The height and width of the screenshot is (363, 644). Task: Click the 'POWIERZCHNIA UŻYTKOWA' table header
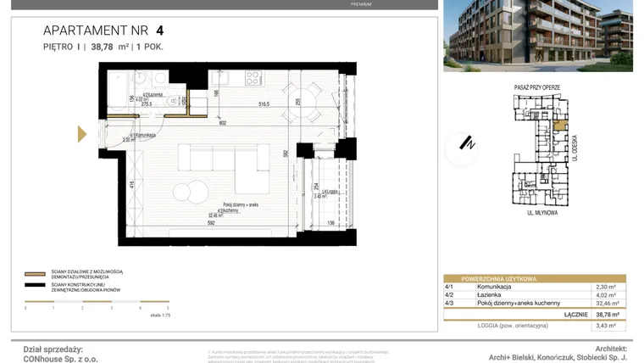point(498,279)
